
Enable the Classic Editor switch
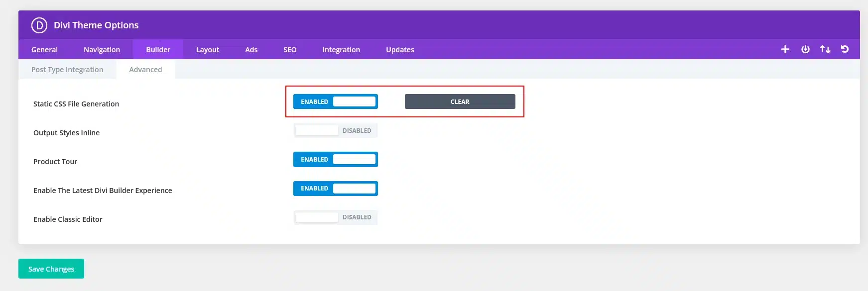pos(336,217)
